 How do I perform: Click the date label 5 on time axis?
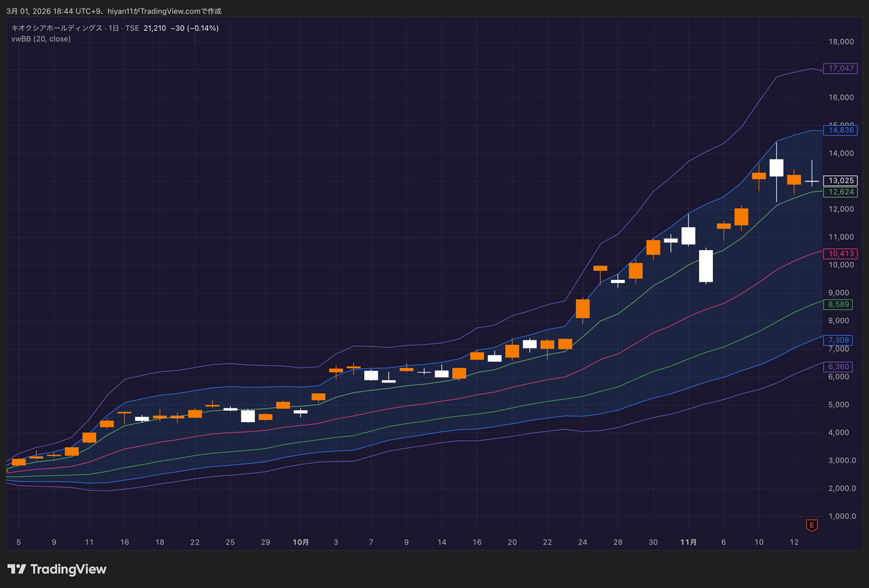coord(18,542)
